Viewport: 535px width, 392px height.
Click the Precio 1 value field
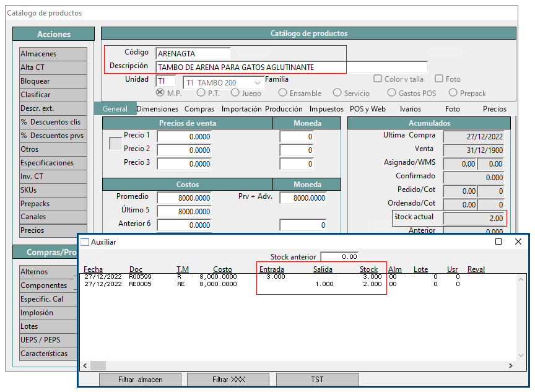tap(185, 136)
